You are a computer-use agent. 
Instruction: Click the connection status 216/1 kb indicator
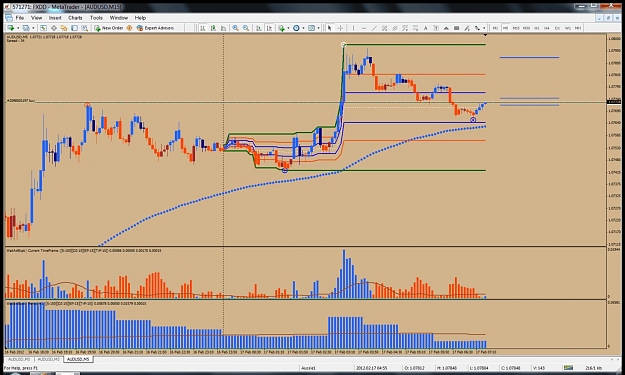594,368
